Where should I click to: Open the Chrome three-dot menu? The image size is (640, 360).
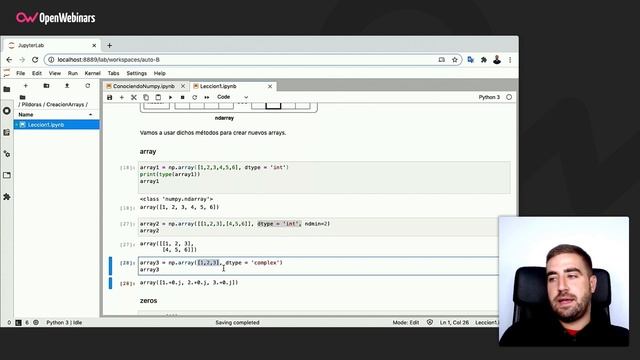[x=510, y=60]
